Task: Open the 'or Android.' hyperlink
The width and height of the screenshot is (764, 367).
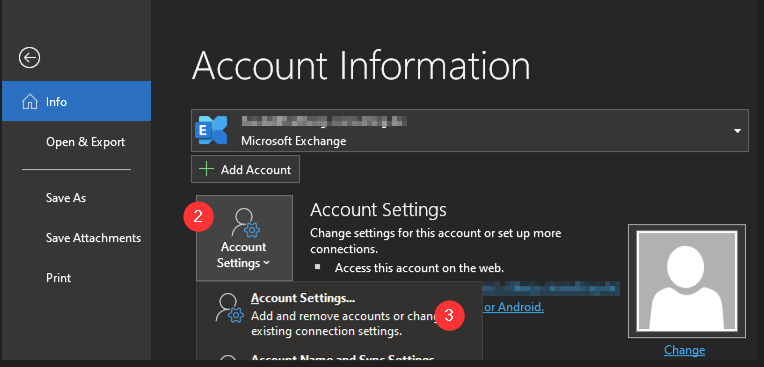Action: (x=514, y=308)
